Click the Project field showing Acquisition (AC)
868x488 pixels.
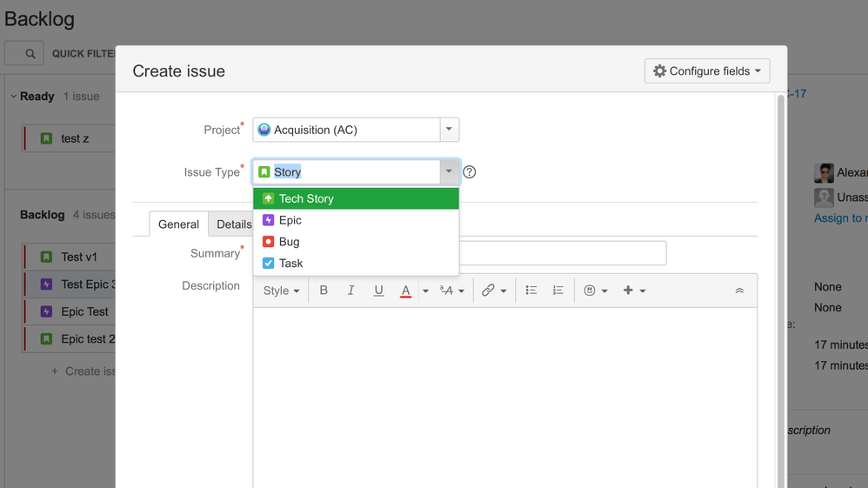(346, 130)
